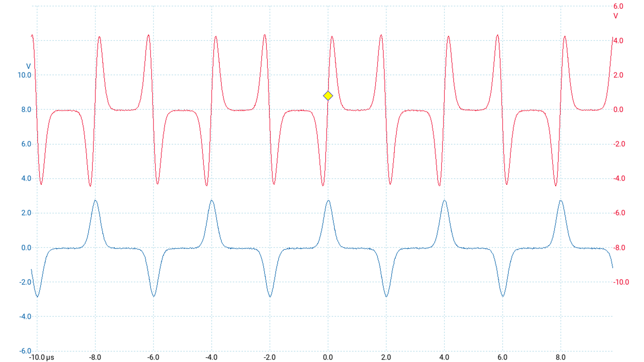This screenshot has width=644, height=362.
Task: Click the blue 10.0 voltage axis label
Action: click(24, 75)
